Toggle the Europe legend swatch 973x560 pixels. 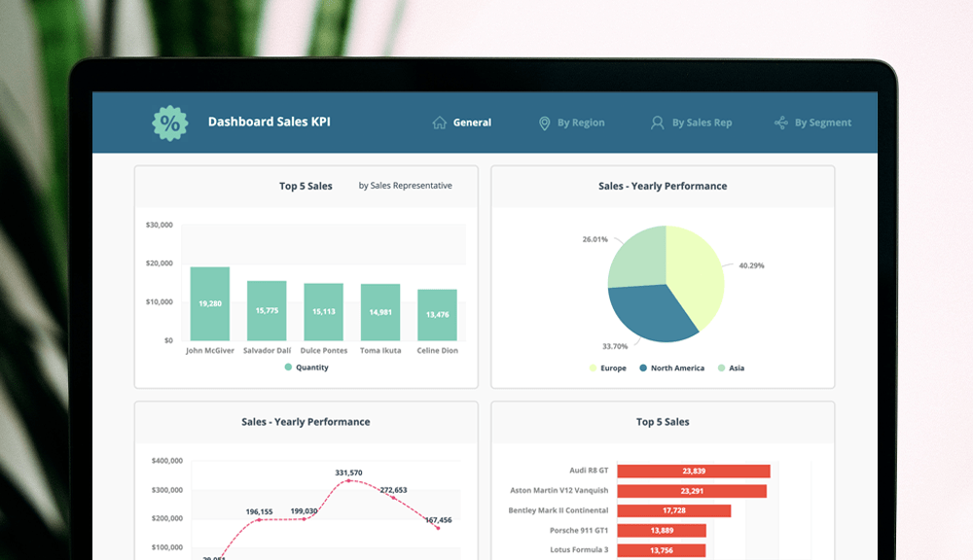click(593, 367)
